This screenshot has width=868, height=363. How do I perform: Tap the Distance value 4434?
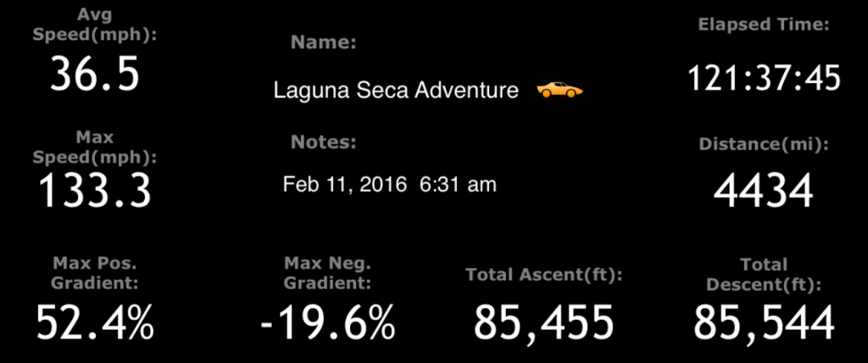click(x=764, y=191)
